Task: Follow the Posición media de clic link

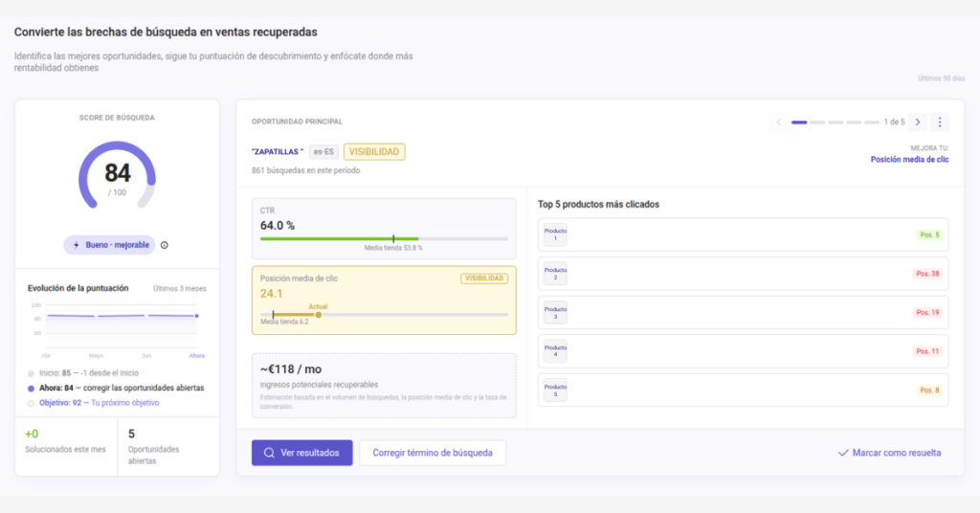Action: (909, 159)
